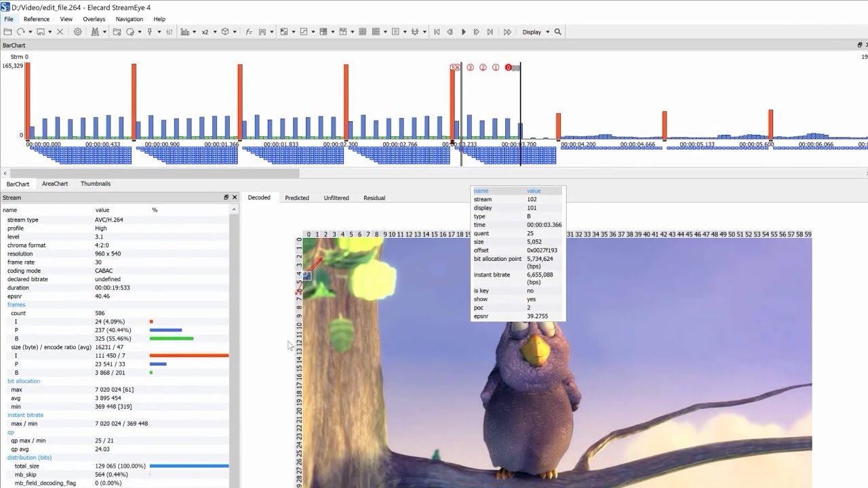This screenshot has width=868, height=488.
Task: Switch to the Predicted view tab
Action: [x=297, y=198]
